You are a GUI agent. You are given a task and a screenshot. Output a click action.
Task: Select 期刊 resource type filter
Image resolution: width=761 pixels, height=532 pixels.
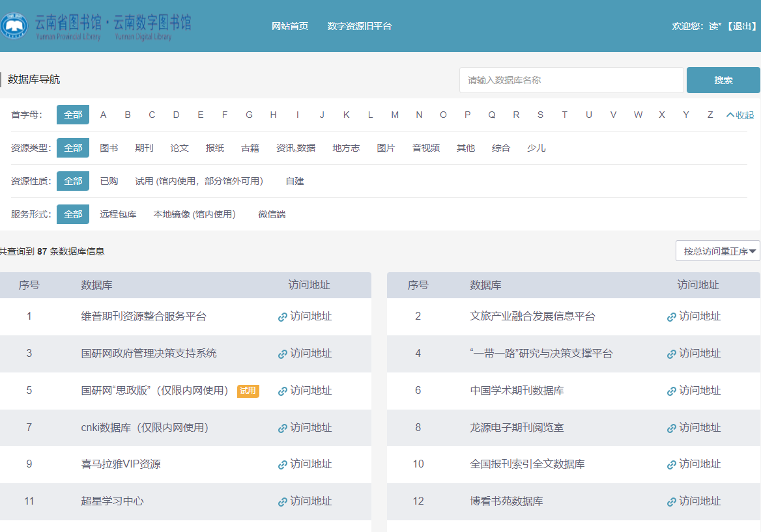(x=144, y=148)
